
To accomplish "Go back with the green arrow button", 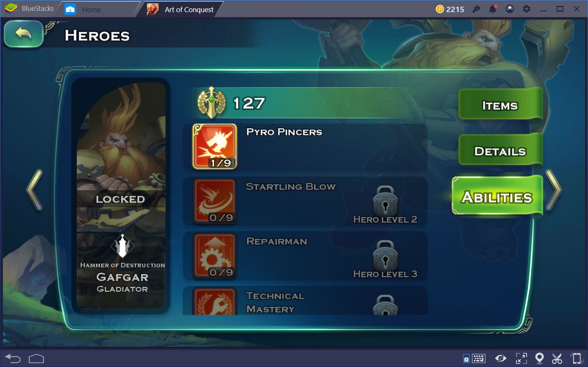I will [x=23, y=34].
